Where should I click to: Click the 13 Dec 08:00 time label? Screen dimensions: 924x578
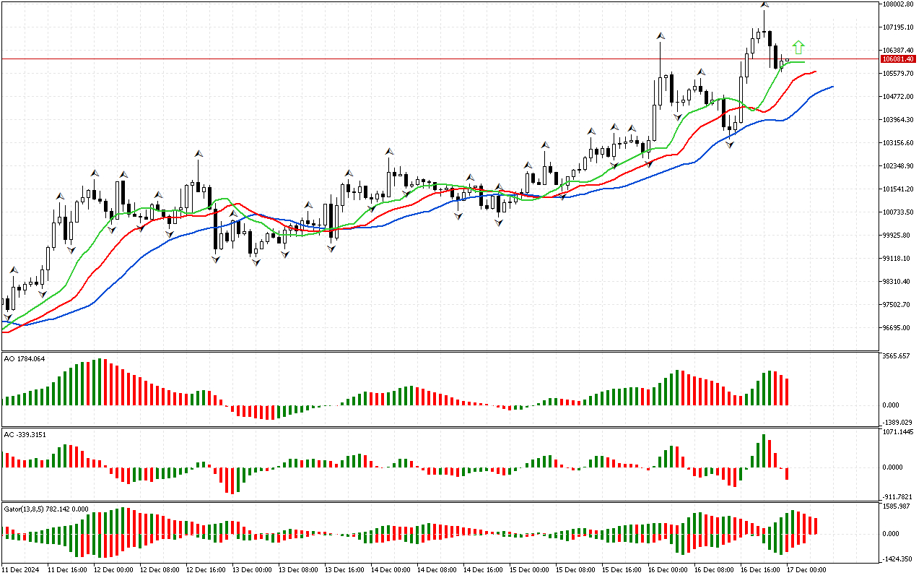point(298,570)
